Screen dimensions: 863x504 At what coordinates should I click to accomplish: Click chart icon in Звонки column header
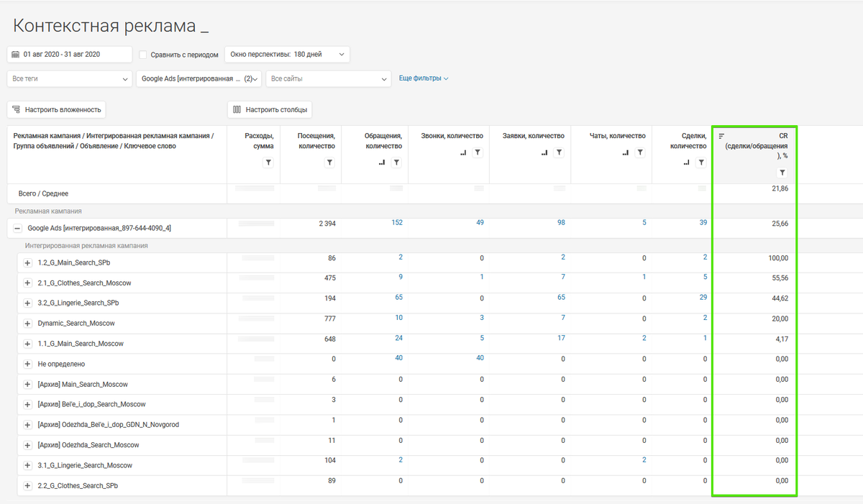[x=464, y=153]
